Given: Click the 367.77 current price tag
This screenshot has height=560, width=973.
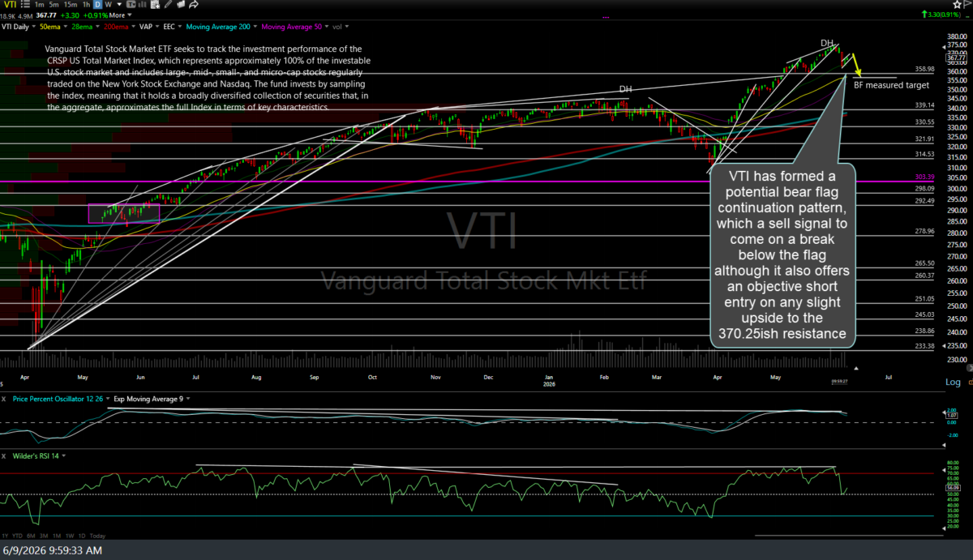Looking at the screenshot, I should 956,58.
